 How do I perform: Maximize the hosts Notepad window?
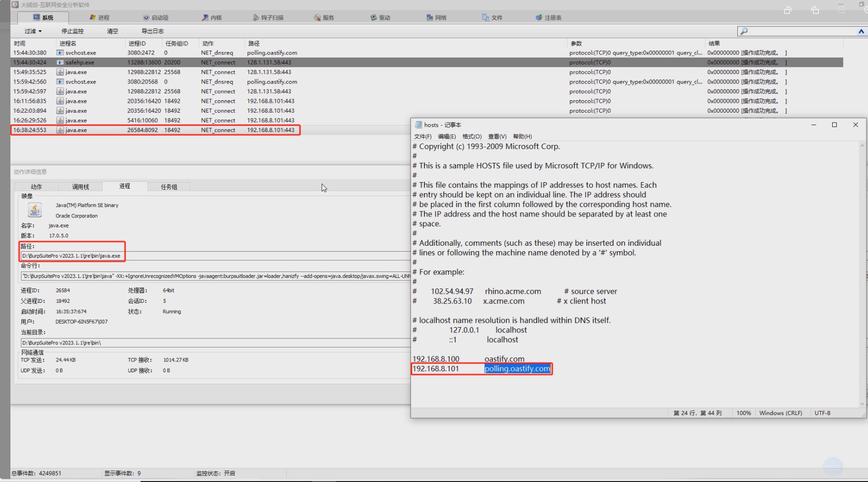[x=834, y=125]
